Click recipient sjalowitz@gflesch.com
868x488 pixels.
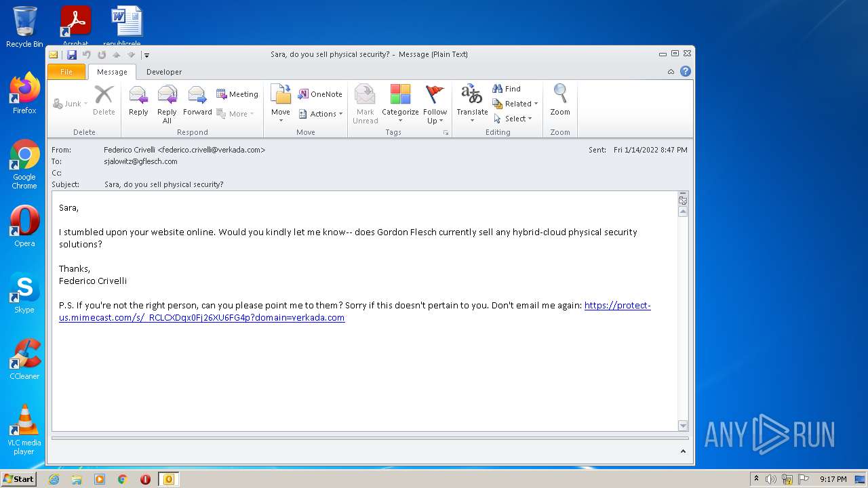tap(140, 161)
